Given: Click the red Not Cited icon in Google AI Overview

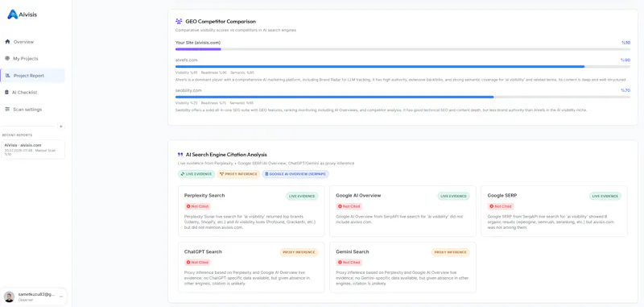Looking at the screenshot, I should (x=340, y=206).
